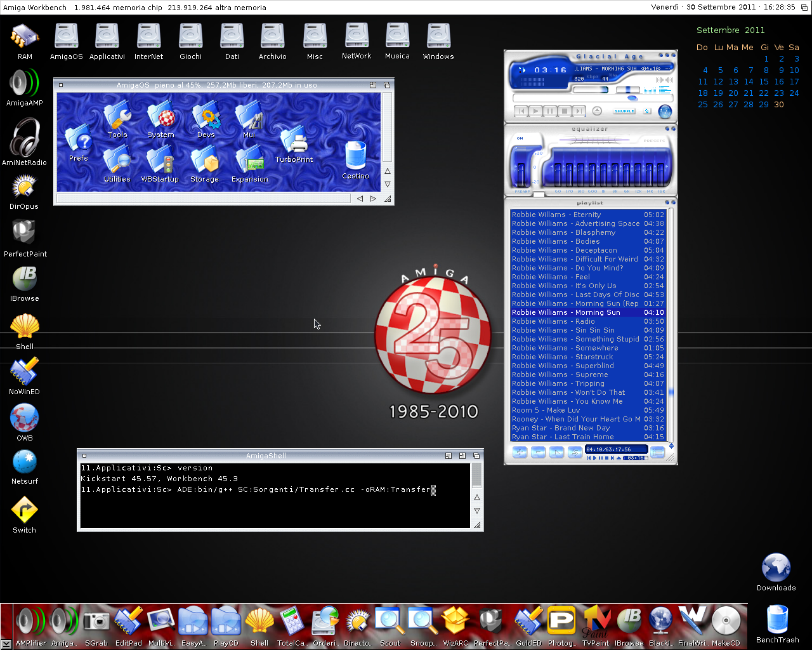The width and height of the screenshot is (812, 650).
Task: Click the eject button in the player
Action: point(597,111)
